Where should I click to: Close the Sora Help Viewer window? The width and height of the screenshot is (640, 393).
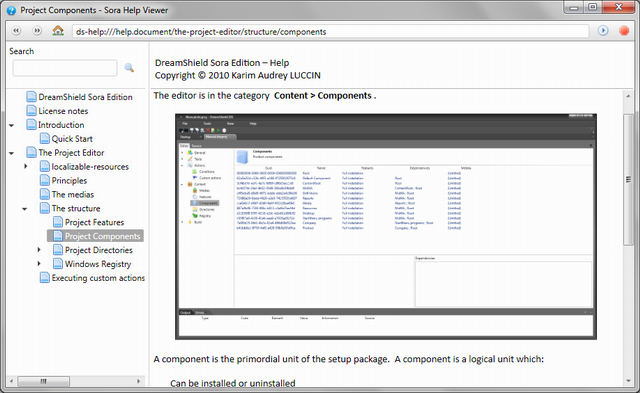619,8
